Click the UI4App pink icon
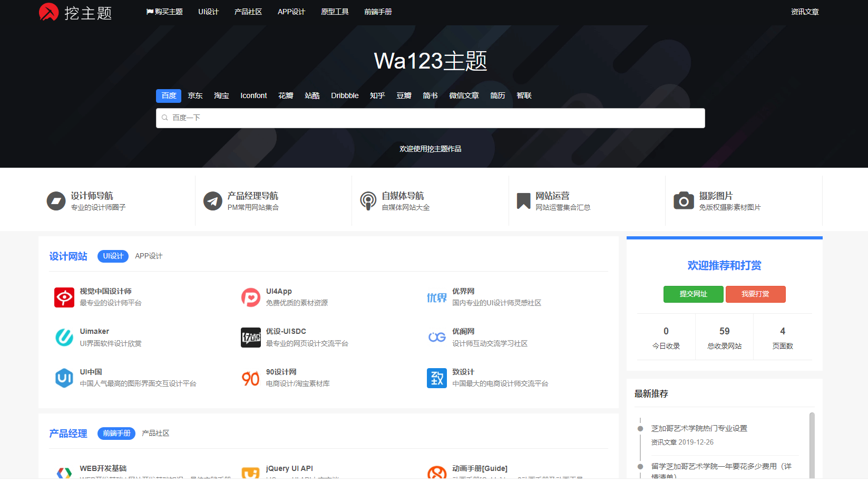The image size is (868, 481). [251, 297]
